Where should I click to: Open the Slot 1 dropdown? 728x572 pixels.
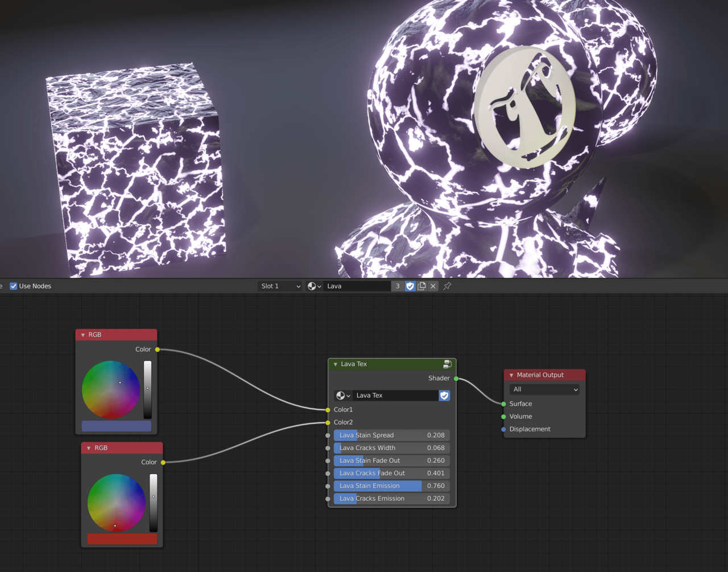280,286
